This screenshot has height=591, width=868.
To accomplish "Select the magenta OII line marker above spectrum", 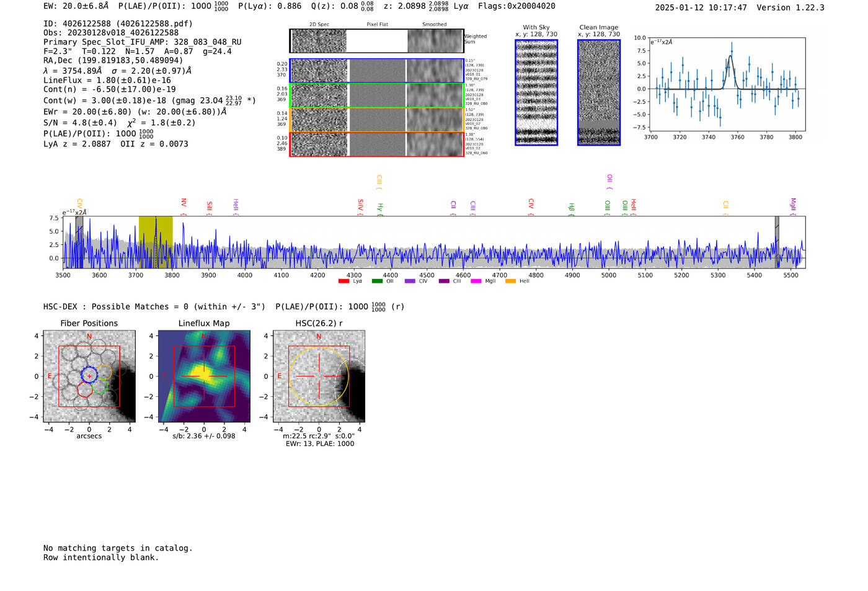I will (x=609, y=182).
